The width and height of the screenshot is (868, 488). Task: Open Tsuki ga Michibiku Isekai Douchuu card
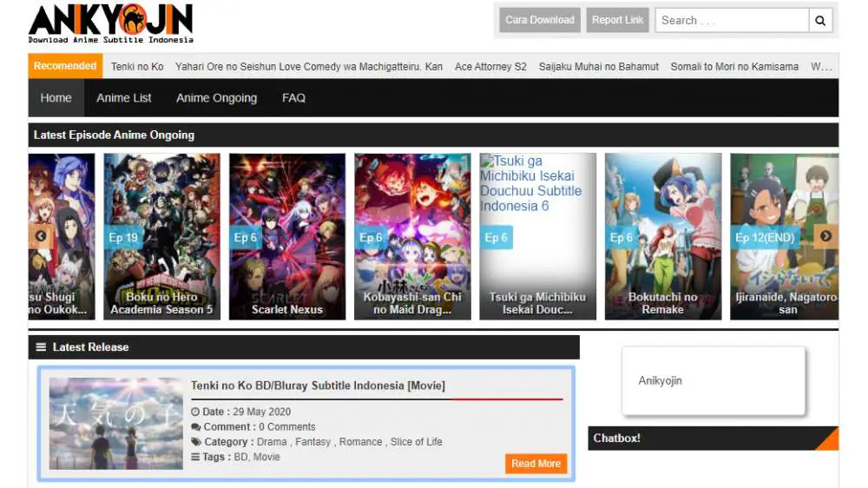[537, 236]
